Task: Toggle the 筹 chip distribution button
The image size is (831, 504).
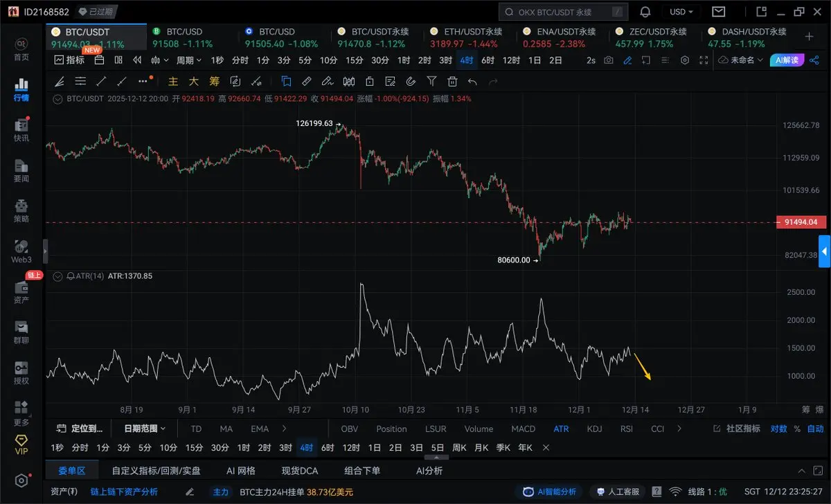Action: 214,81
